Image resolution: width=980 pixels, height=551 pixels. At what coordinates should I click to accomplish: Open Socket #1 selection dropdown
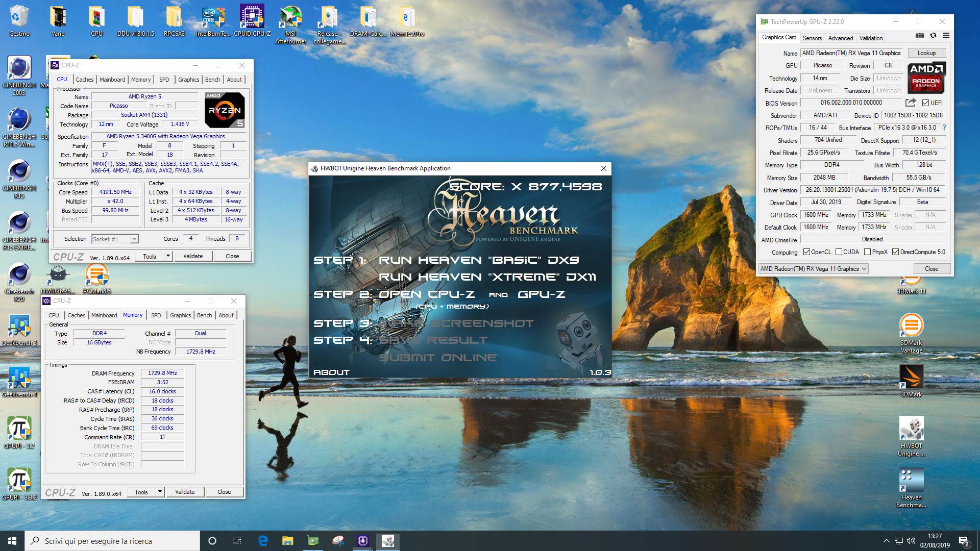click(115, 239)
